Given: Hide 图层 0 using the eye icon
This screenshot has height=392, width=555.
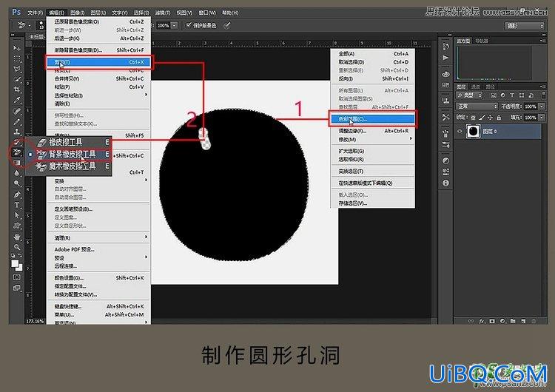Looking at the screenshot, I should 460,131.
